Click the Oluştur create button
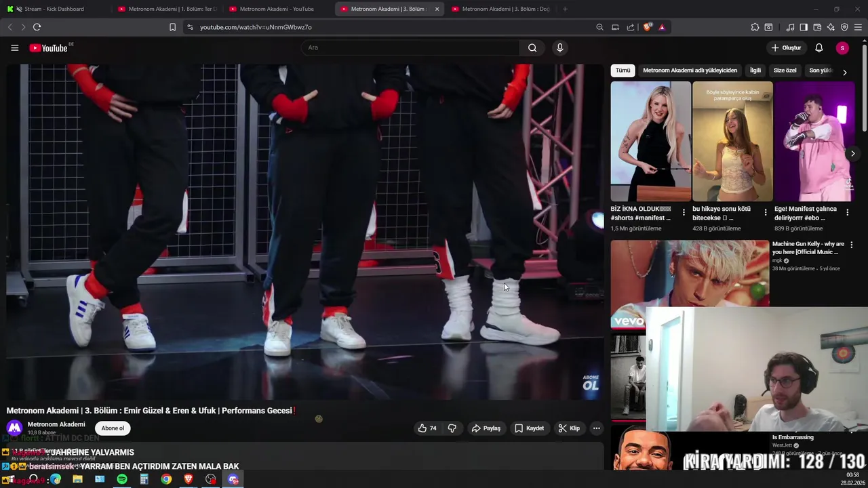This screenshot has height=488, width=868. pyautogui.click(x=786, y=47)
